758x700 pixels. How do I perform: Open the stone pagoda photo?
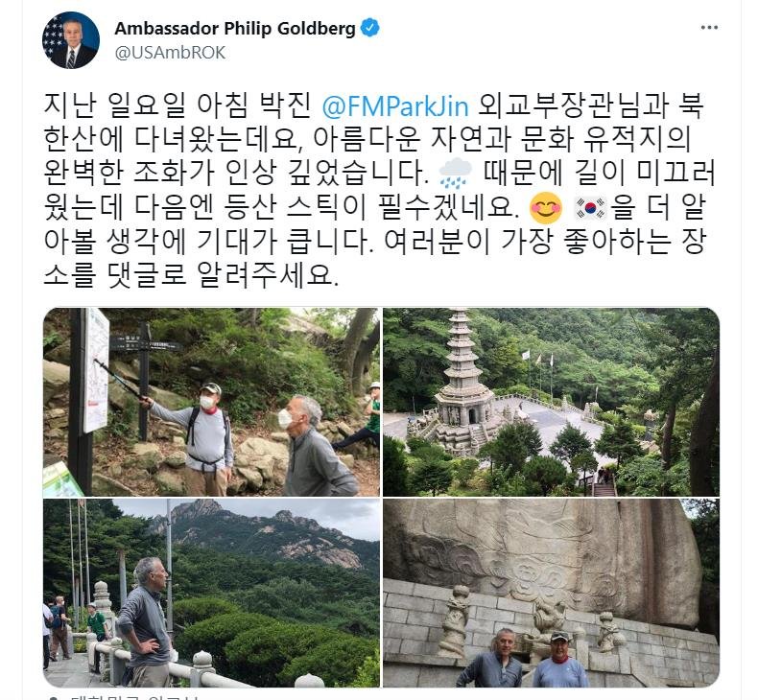551,402
